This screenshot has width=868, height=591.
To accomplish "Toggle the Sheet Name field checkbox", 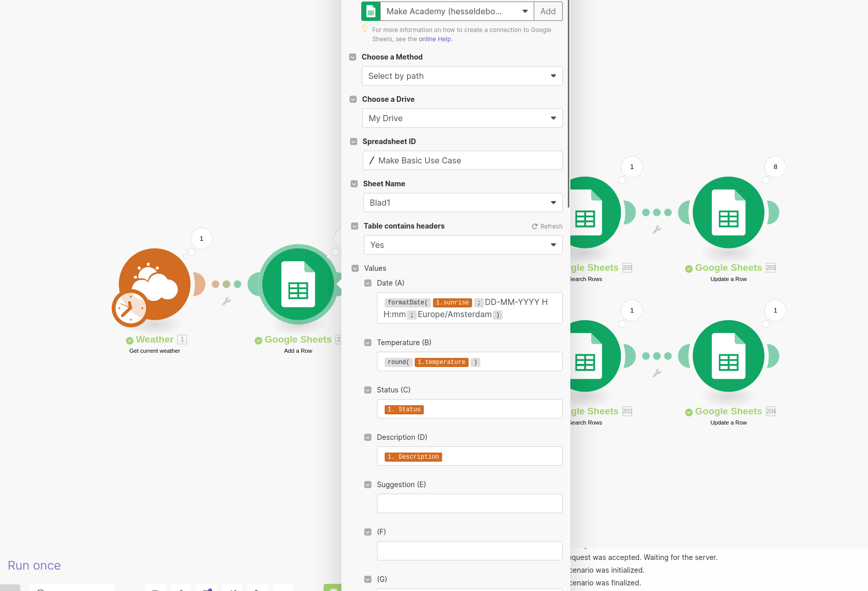I will coord(354,184).
